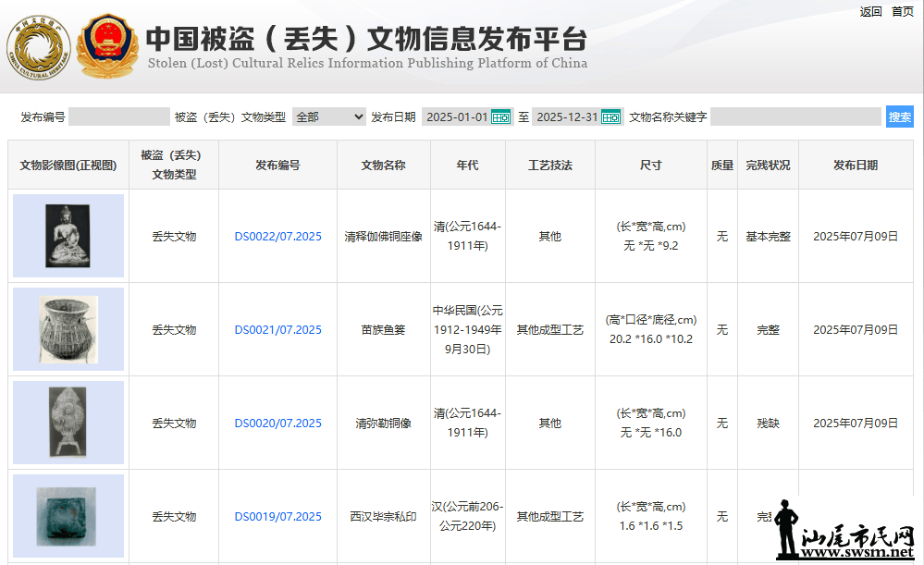The image size is (924, 565).
Task: Open the Miao fish basket thumbnail
Action: coord(68,329)
